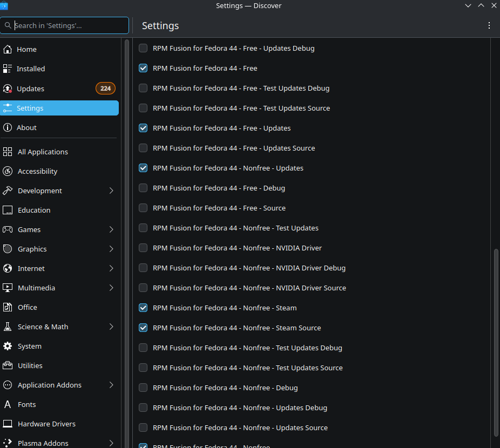Click the Games controller icon
Screen dimensions: 500x448
pos(8,229)
